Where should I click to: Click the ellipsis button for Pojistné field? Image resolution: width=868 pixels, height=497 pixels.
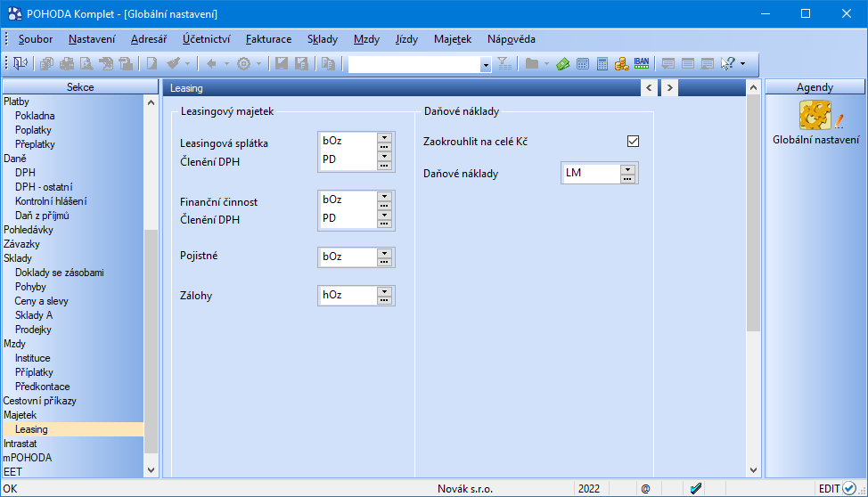point(384,262)
